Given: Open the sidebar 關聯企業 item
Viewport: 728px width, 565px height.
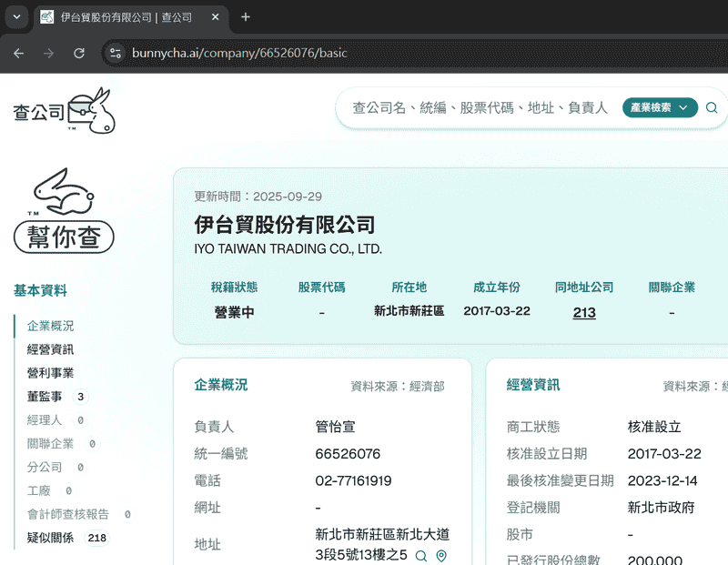Looking at the screenshot, I should coord(50,443).
